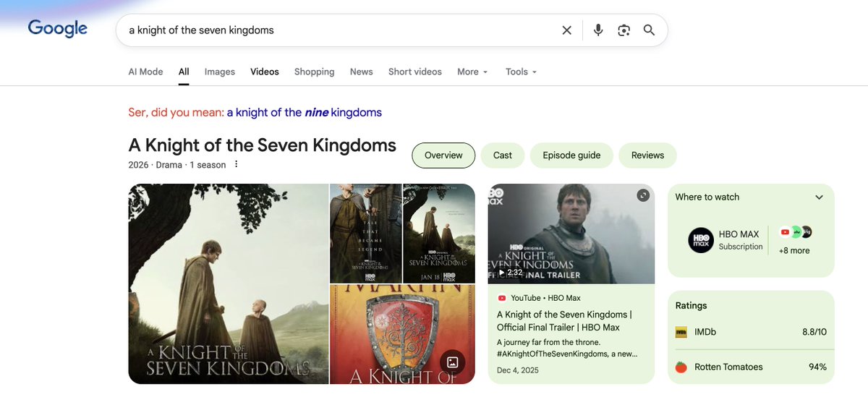Select the Cast chip

tap(503, 155)
